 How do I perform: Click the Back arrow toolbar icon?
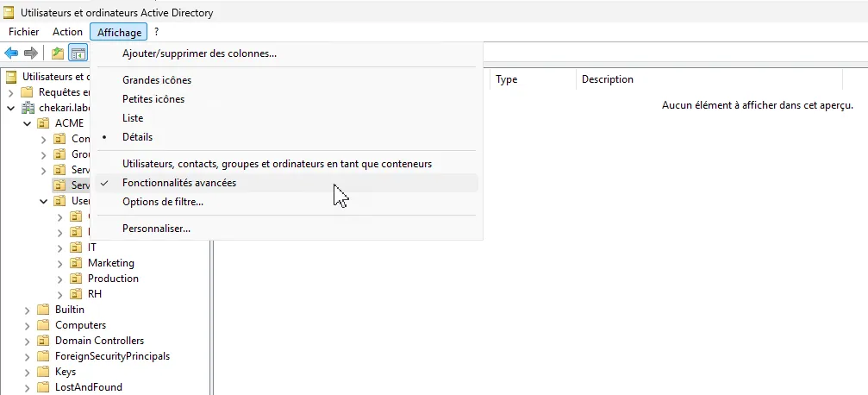(x=12, y=53)
